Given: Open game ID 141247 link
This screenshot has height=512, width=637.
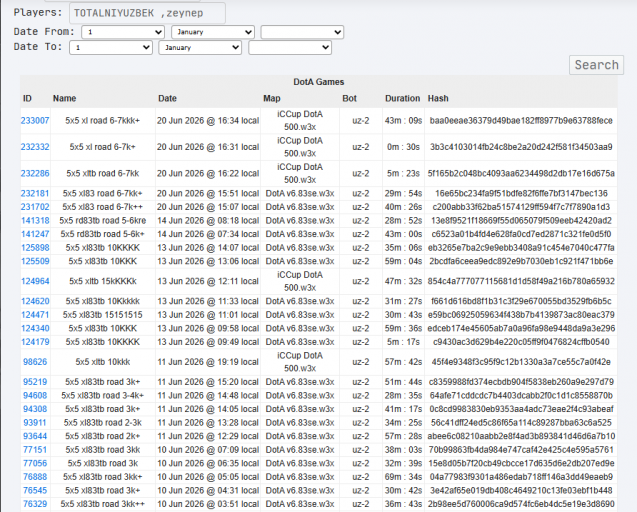Looking at the screenshot, I should [35, 234].
